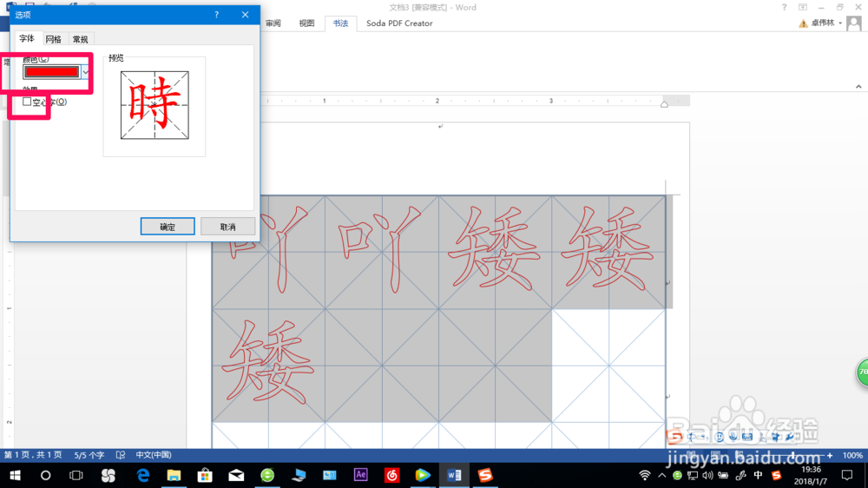Open the Soda PDF Creator tab
The image size is (868, 488).
pyautogui.click(x=399, y=23)
